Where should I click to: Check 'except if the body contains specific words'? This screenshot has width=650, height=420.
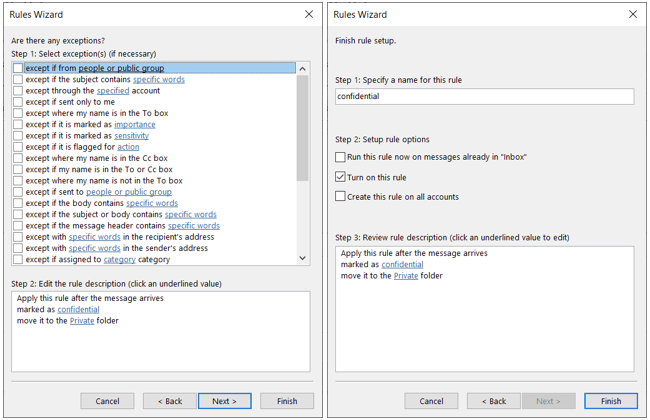(18, 203)
